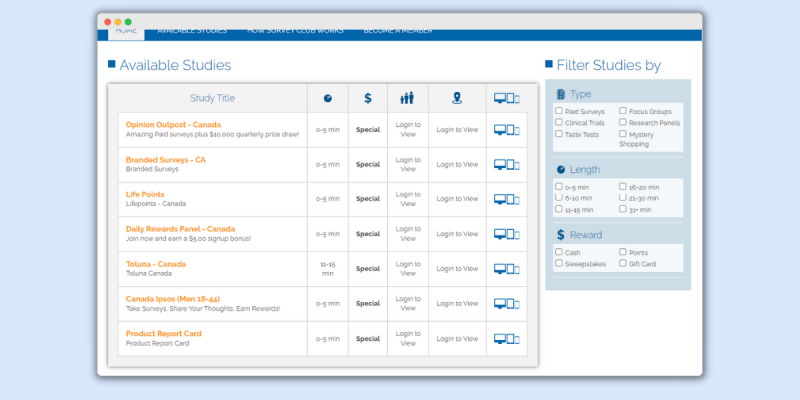Click demographic Login to View in Toluna row
The image size is (800, 400).
408,269
